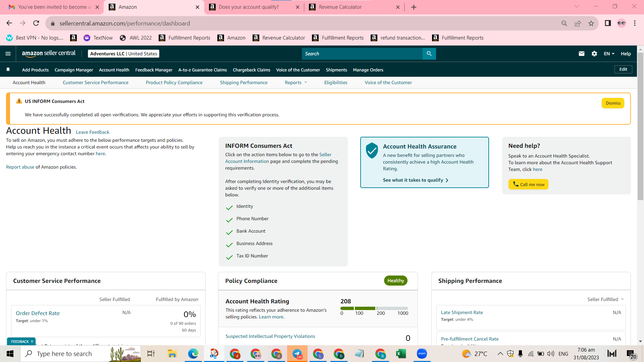This screenshot has width=644, height=362.
Task: Open the browser tab search chevron
Action: (x=577, y=6)
